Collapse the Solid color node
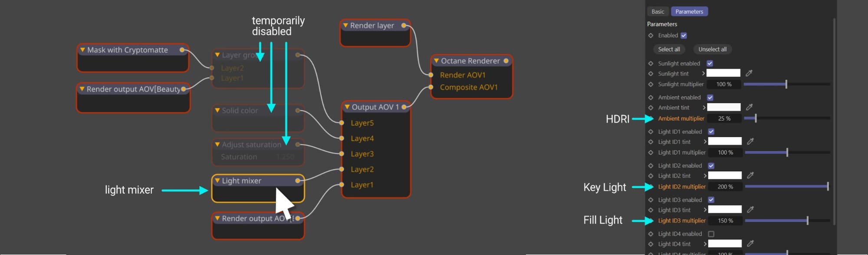 (x=217, y=110)
